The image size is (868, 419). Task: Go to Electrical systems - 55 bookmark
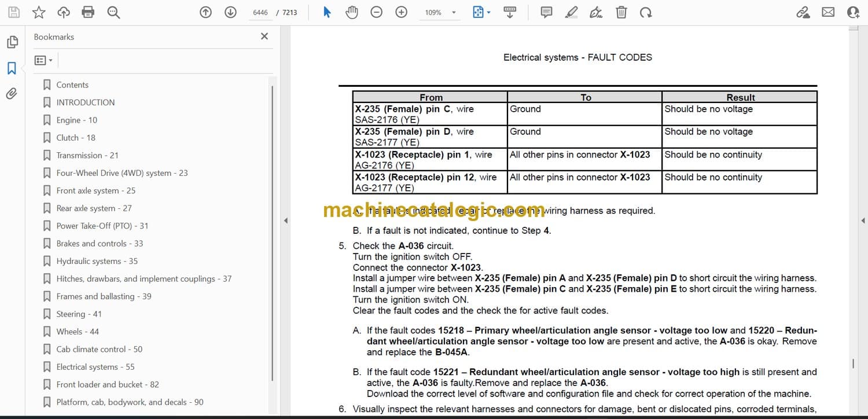pyautogui.click(x=95, y=367)
